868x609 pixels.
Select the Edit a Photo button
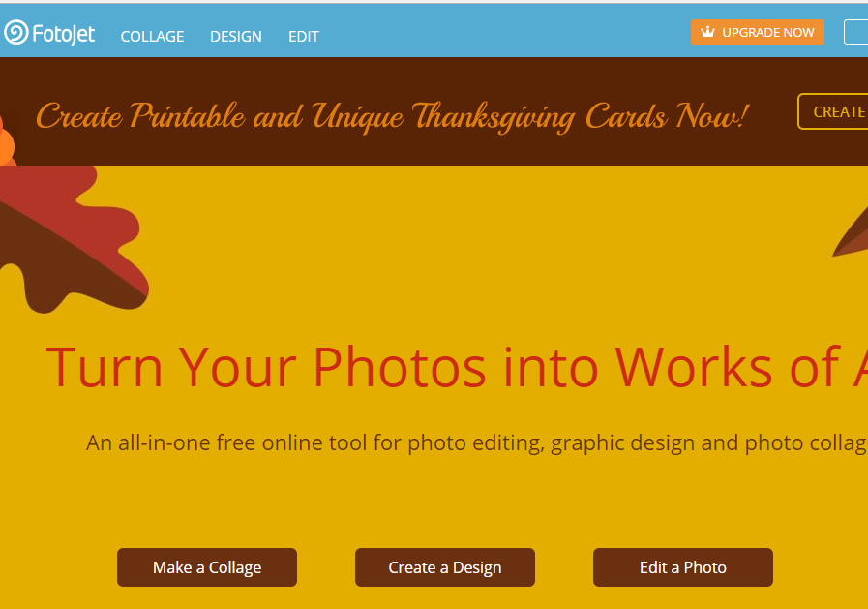[x=683, y=567]
